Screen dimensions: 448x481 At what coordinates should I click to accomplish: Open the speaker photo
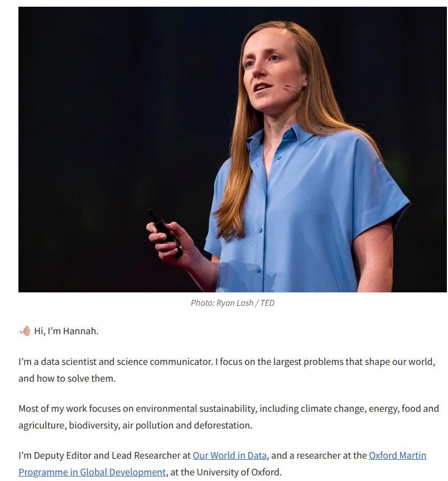click(233, 150)
